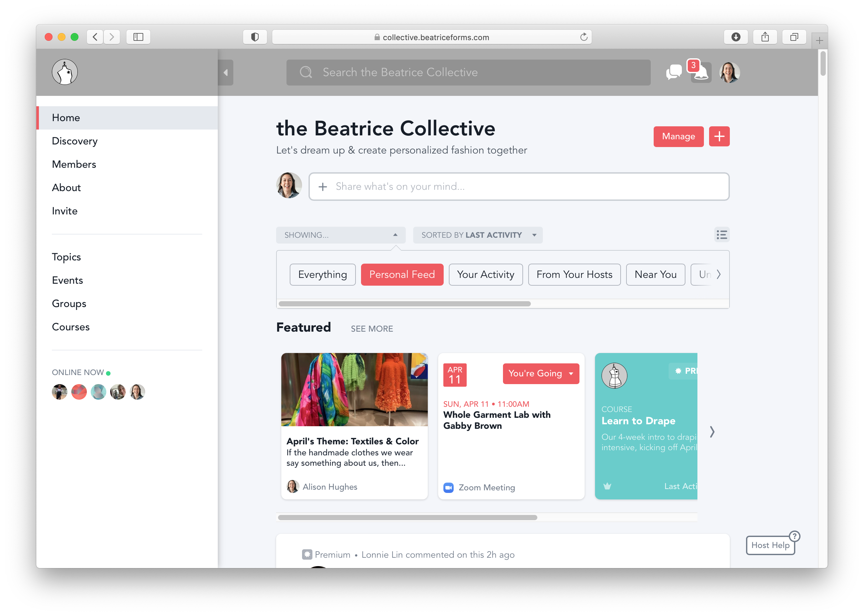The height and width of the screenshot is (616, 864).
Task: Open Groups in sidebar
Action: pyautogui.click(x=127, y=304)
